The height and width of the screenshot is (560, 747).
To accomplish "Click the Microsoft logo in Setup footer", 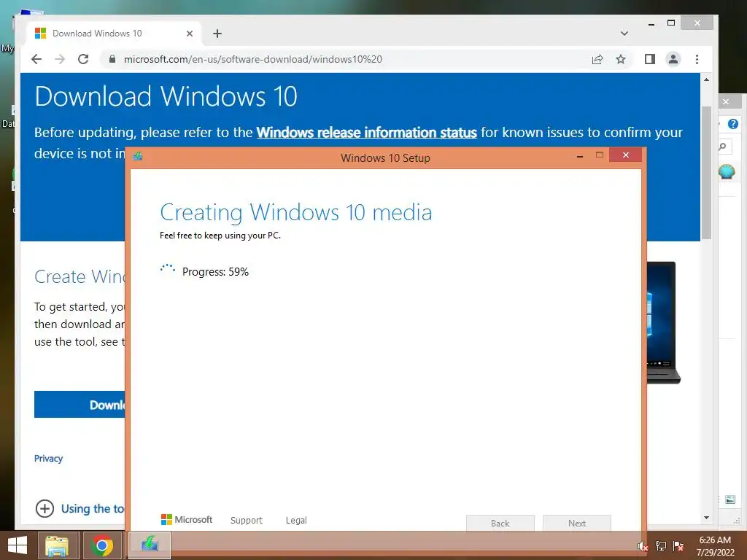I will [x=187, y=519].
